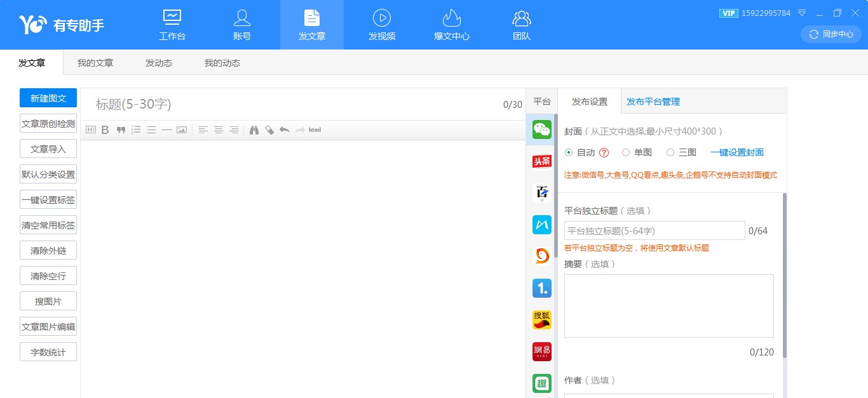The height and width of the screenshot is (398, 868).
Task: Open the 发布平台管理 tab
Action: (x=653, y=102)
